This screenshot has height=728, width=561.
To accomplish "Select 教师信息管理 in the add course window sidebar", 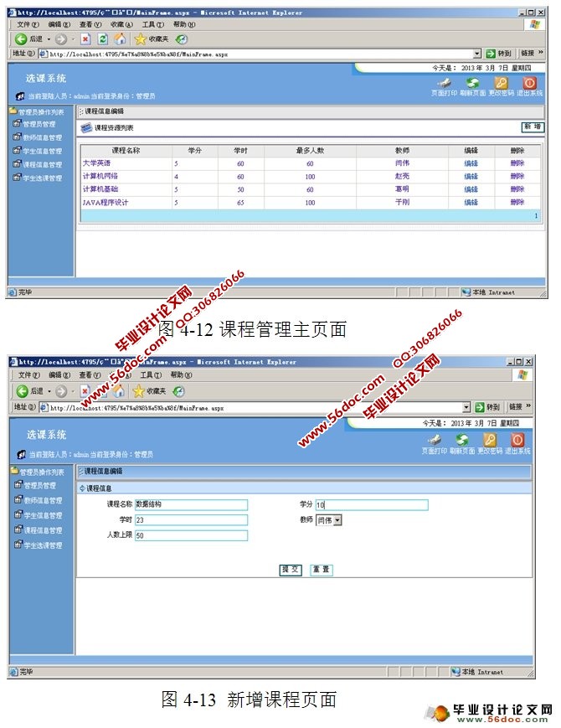I will click(44, 500).
